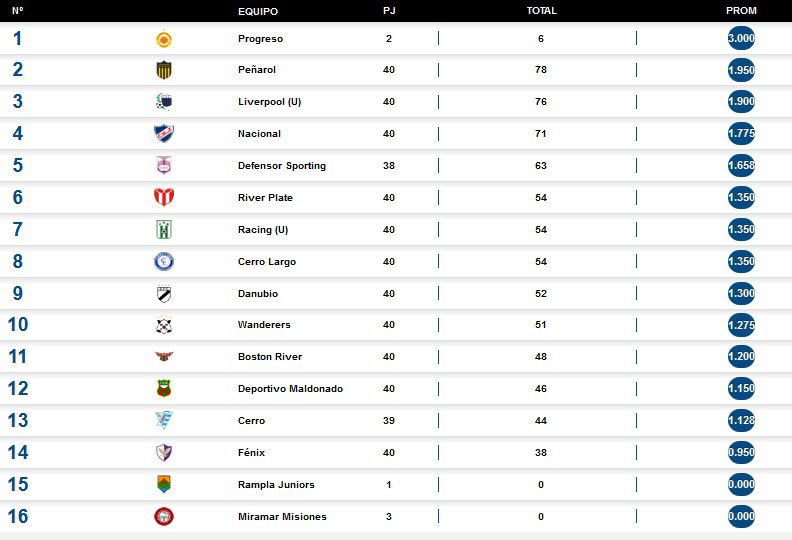The image size is (792, 540).
Task: Click the EQUIPO column header
Action: pyautogui.click(x=258, y=11)
